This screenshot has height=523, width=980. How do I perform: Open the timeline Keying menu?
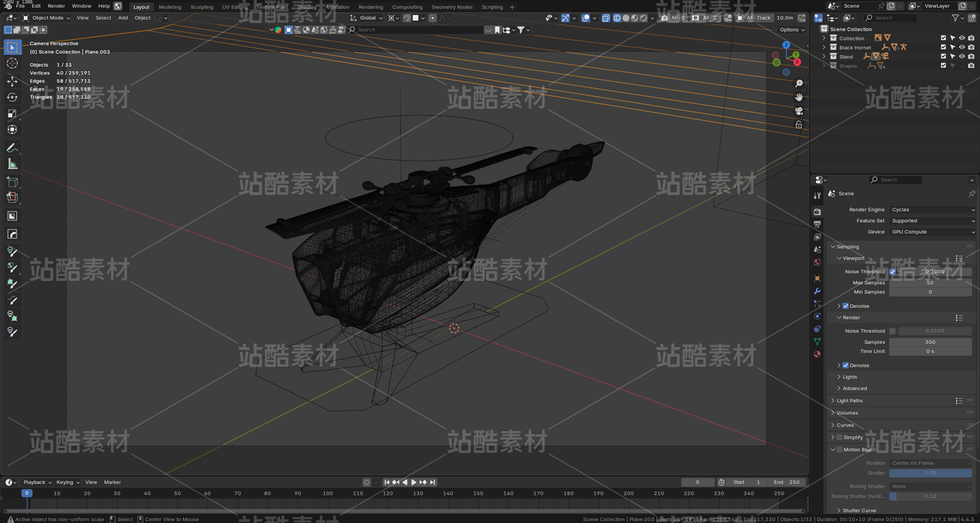[x=67, y=482]
